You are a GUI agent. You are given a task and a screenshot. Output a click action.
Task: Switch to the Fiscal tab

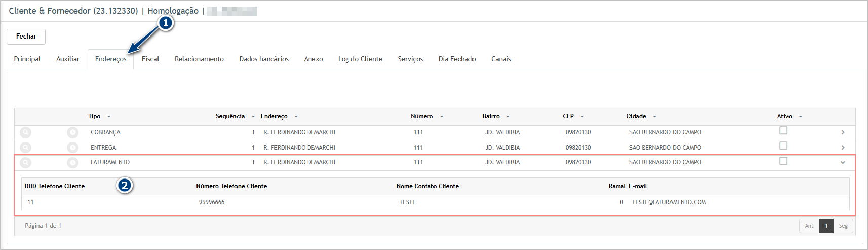(x=150, y=59)
